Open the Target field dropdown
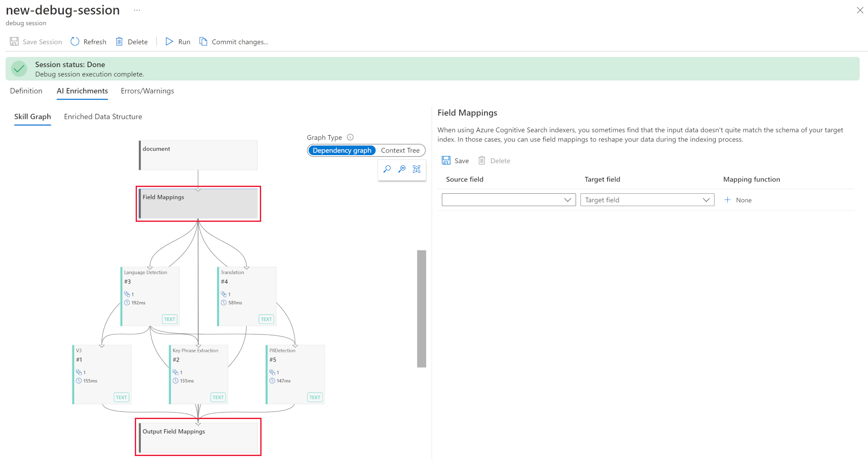 coord(647,200)
